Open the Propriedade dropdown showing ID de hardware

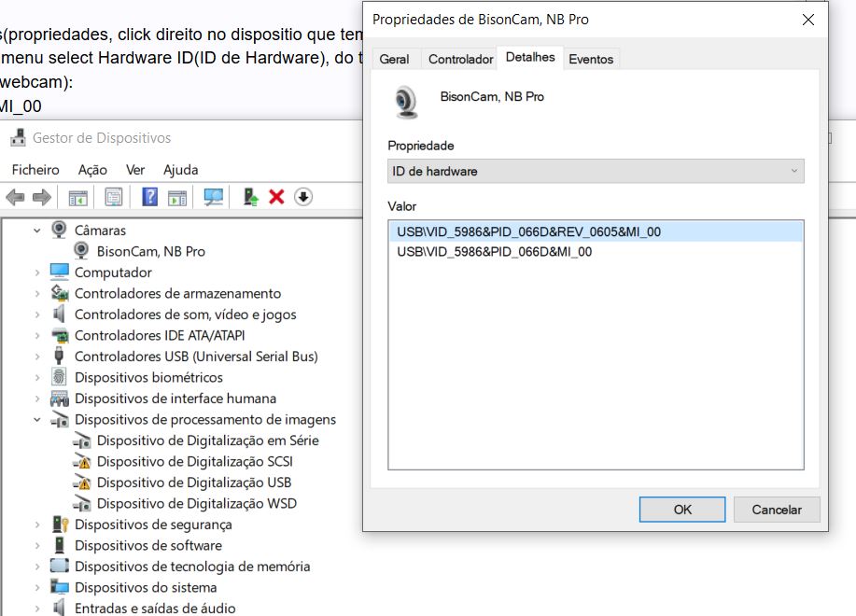coord(596,172)
